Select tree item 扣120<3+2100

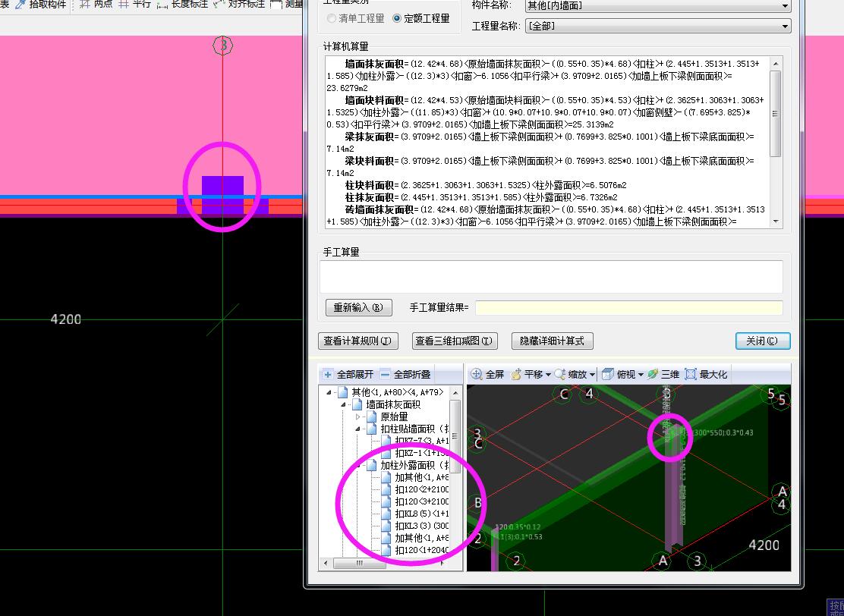pos(421,501)
